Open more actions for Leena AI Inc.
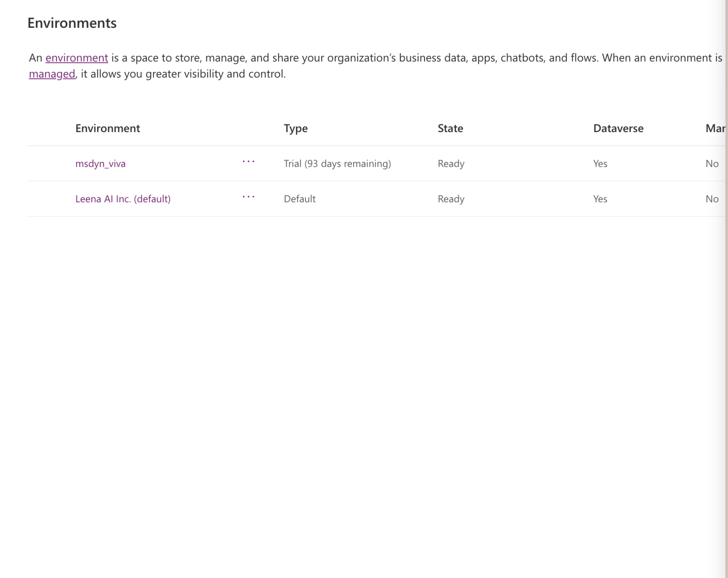Viewport: 728px width, 578px height. coord(249,197)
